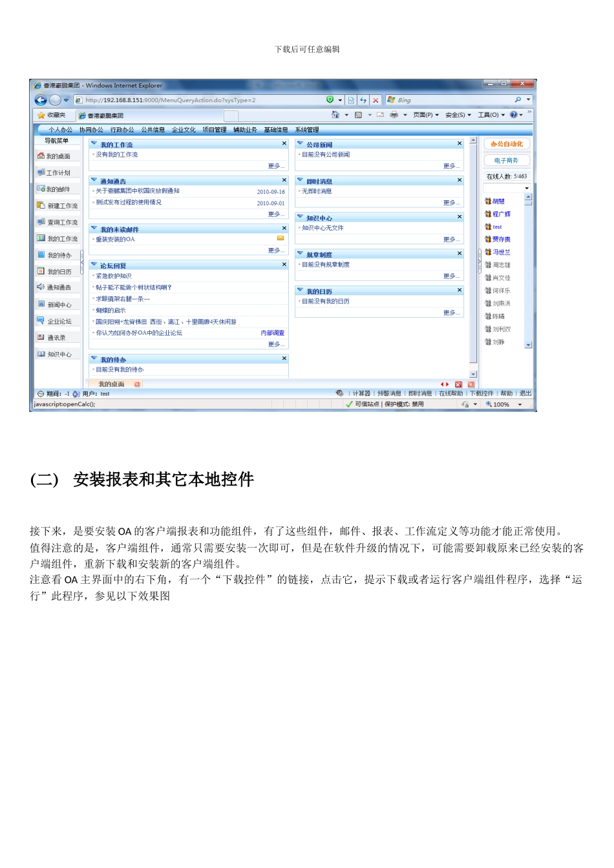Viewport: 614px width, 868px height.
Task: Open the online users dropdown box
Action: (507, 188)
